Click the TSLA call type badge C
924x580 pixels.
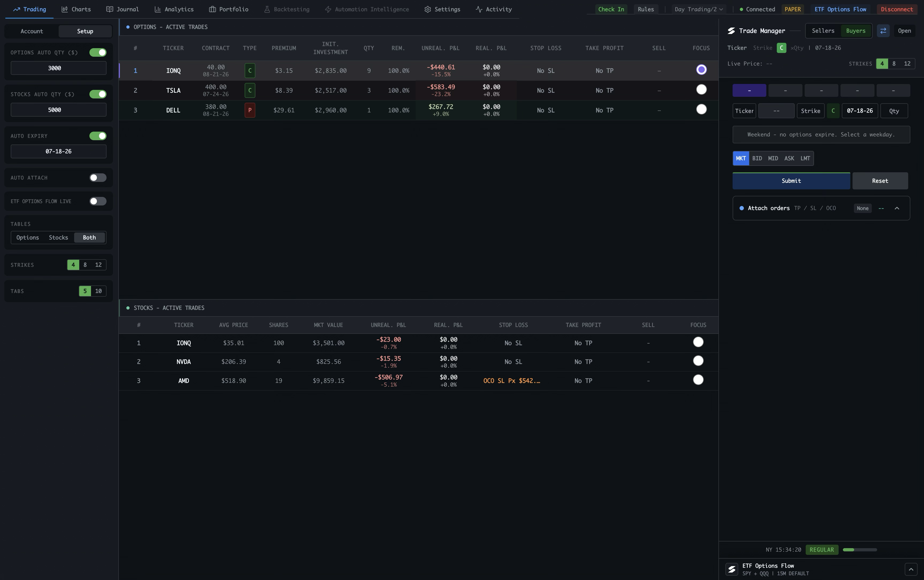point(250,90)
